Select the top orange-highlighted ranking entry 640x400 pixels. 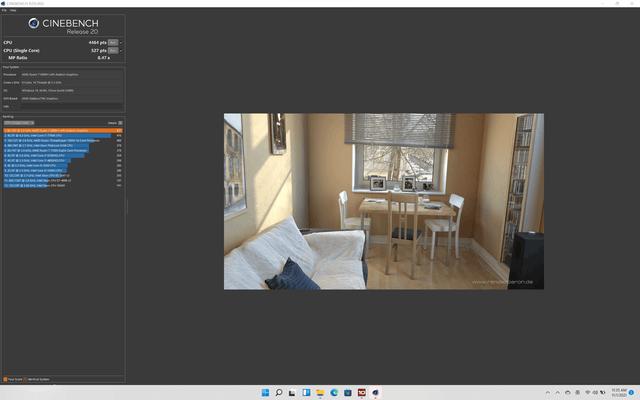[62, 130]
